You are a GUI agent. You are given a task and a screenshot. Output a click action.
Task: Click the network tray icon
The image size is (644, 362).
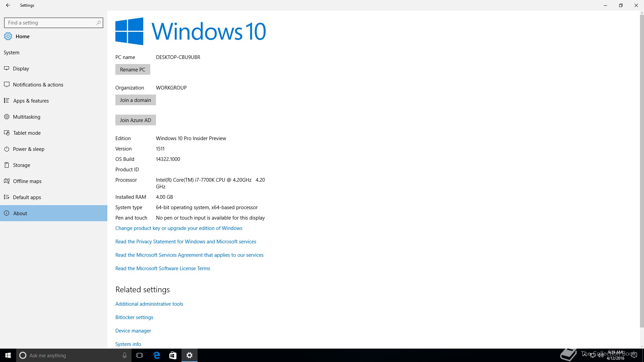(593, 355)
